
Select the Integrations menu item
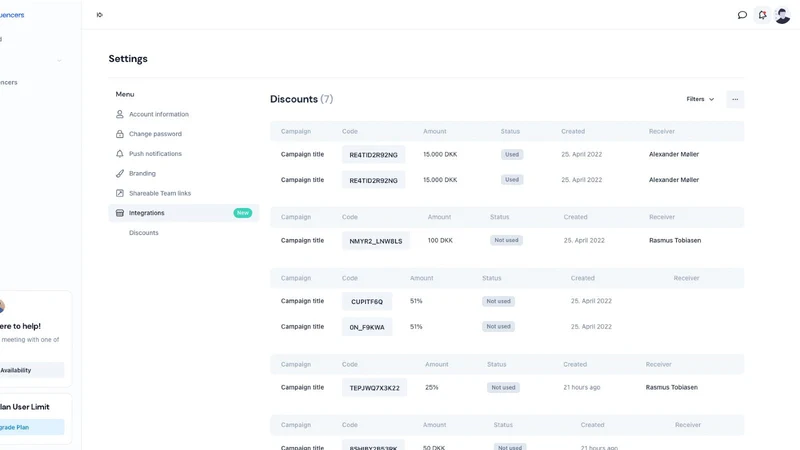pyautogui.click(x=184, y=213)
